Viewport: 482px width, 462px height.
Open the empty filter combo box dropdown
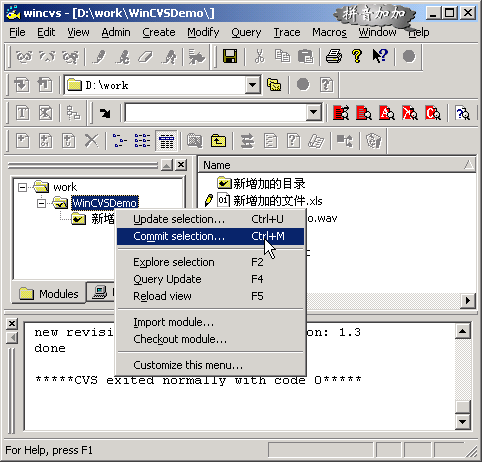(313, 113)
